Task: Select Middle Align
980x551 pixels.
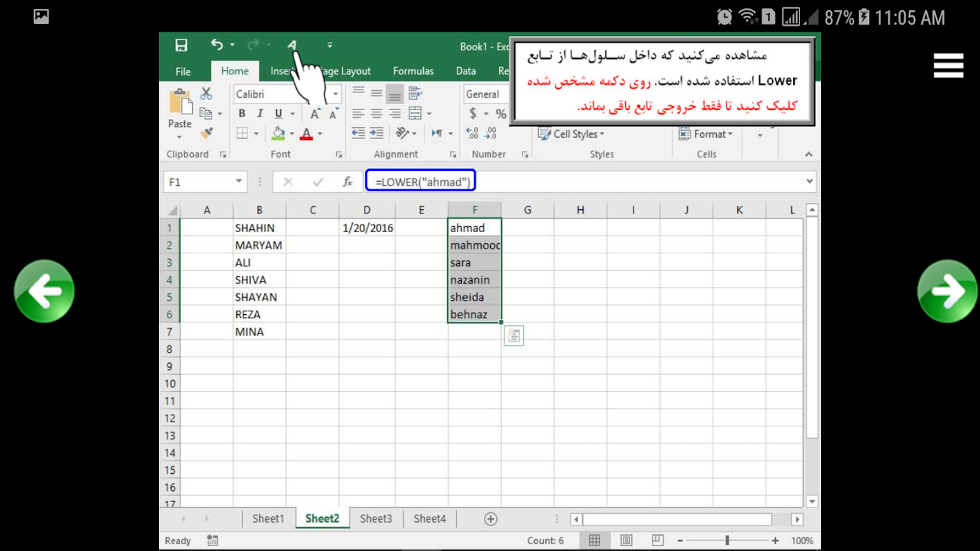Action: point(376,93)
